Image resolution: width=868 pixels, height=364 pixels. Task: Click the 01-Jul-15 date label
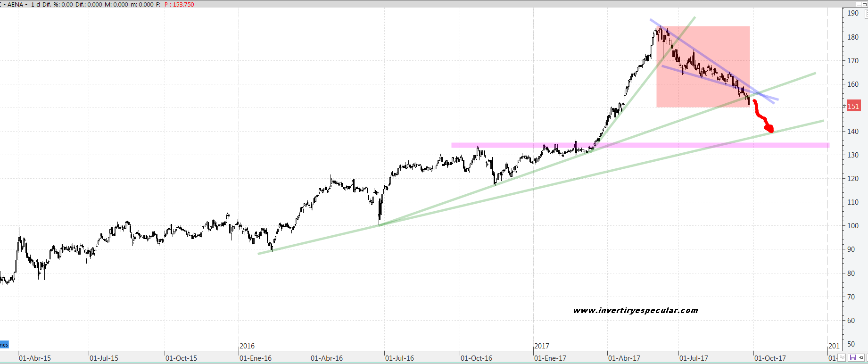(104, 358)
